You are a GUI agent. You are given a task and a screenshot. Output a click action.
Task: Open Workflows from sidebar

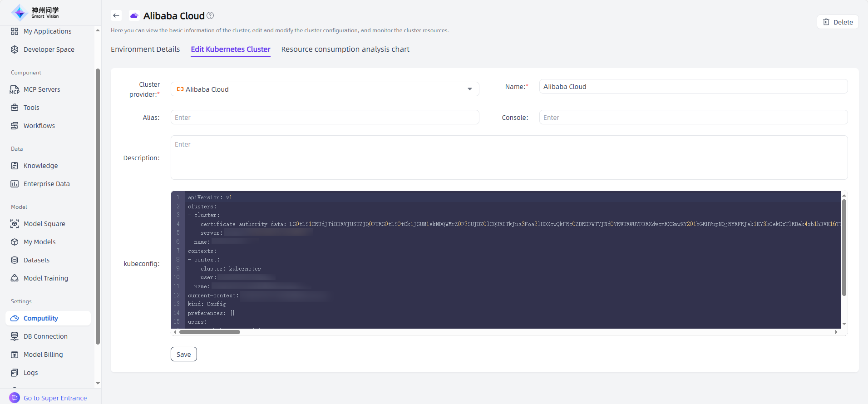pos(39,126)
